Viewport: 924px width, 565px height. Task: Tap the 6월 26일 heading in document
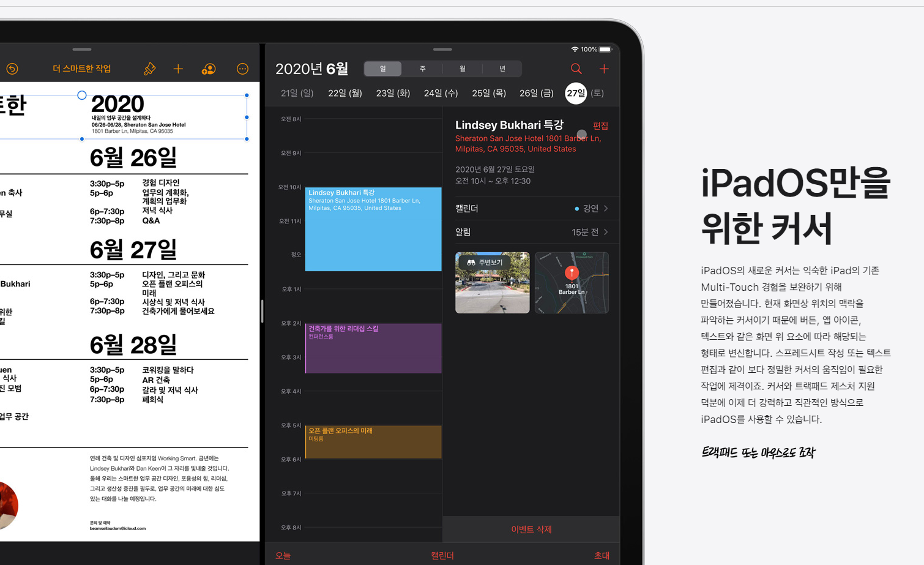tap(133, 158)
